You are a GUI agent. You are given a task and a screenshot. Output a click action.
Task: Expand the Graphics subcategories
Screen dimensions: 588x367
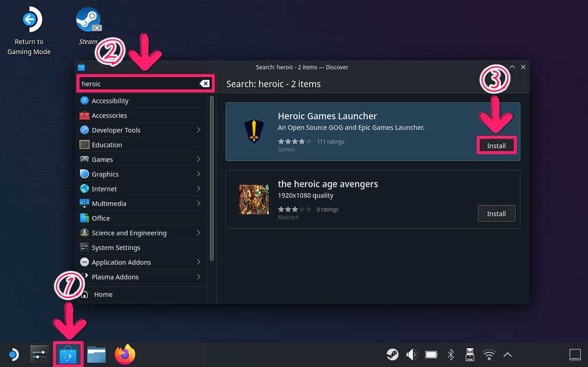pos(198,174)
